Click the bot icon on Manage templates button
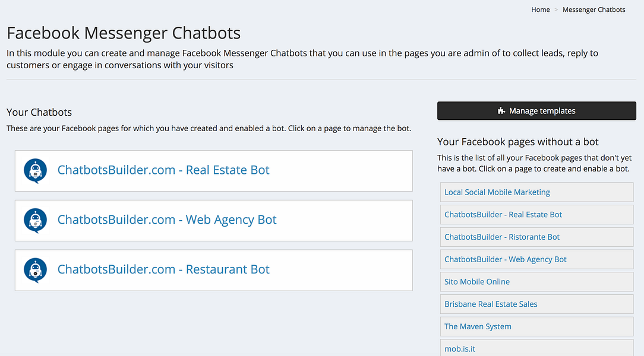Viewport: 644px width, 356px height. coord(502,111)
